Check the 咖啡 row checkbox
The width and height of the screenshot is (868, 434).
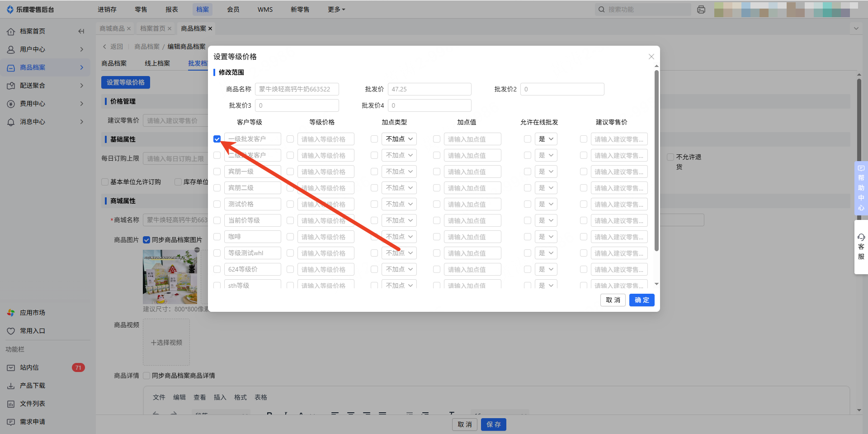[217, 237]
